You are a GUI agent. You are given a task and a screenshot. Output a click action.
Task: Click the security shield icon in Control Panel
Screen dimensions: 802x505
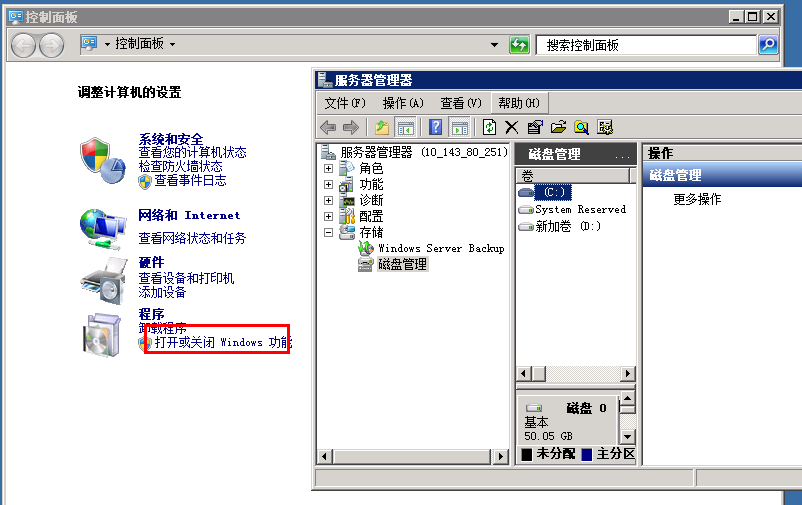(103, 161)
